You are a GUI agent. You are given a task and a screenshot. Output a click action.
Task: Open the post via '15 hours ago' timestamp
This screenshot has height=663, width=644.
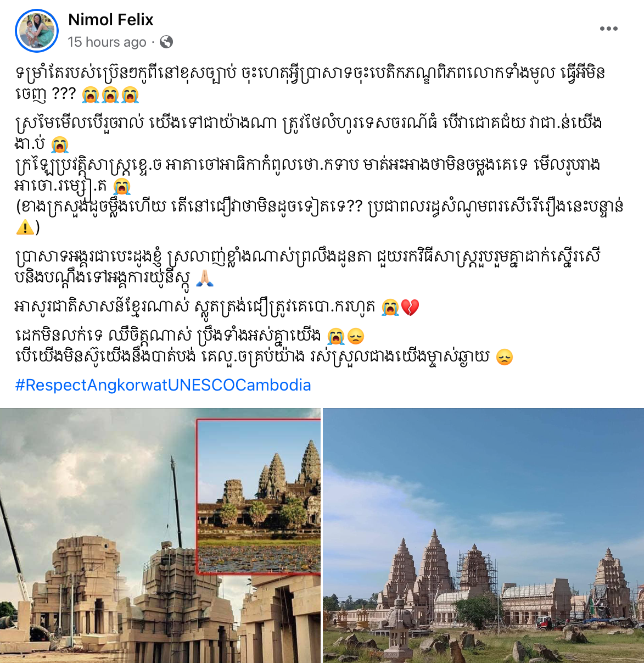(x=107, y=42)
